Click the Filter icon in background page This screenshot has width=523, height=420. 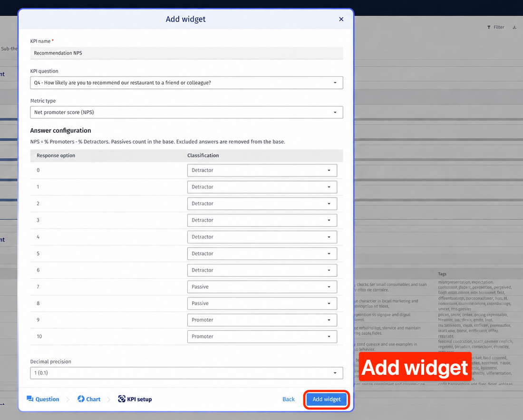[x=489, y=28]
